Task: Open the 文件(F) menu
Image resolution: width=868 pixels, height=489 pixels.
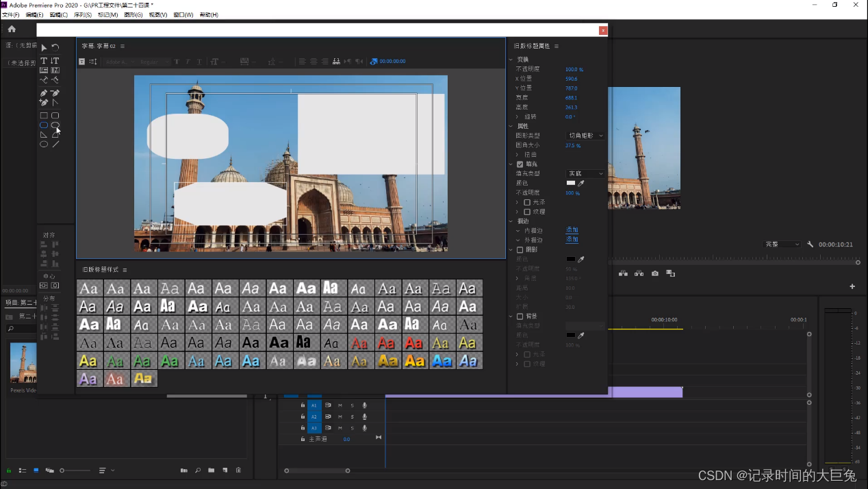Action: click(x=11, y=15)
